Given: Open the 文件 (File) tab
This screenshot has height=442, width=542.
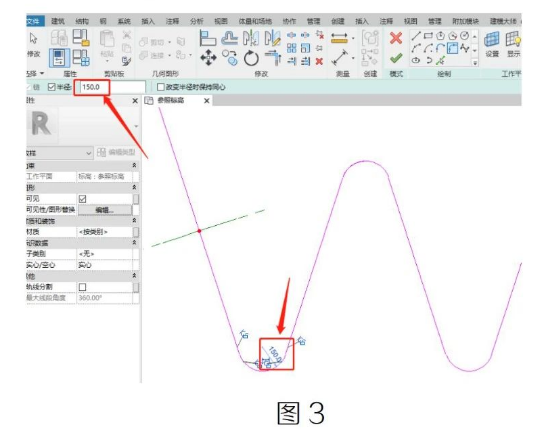Looking at the screenshot, I should (35, 21).
